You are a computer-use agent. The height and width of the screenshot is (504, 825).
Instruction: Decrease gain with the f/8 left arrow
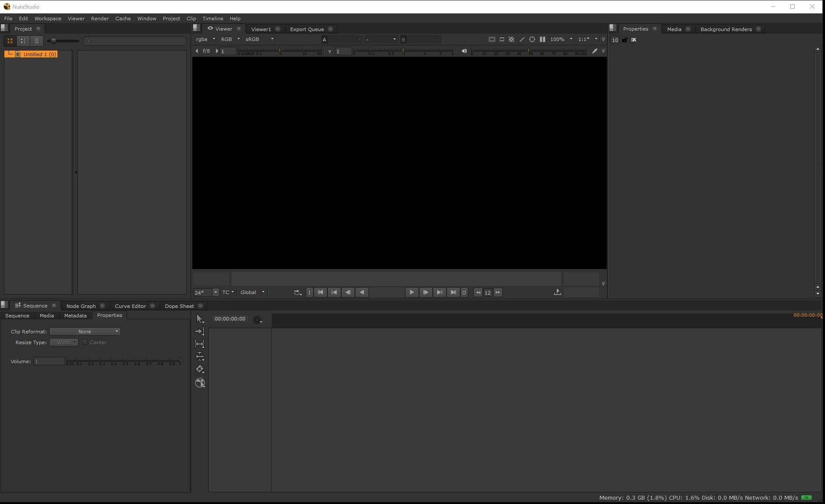click(x=197, y=51)
